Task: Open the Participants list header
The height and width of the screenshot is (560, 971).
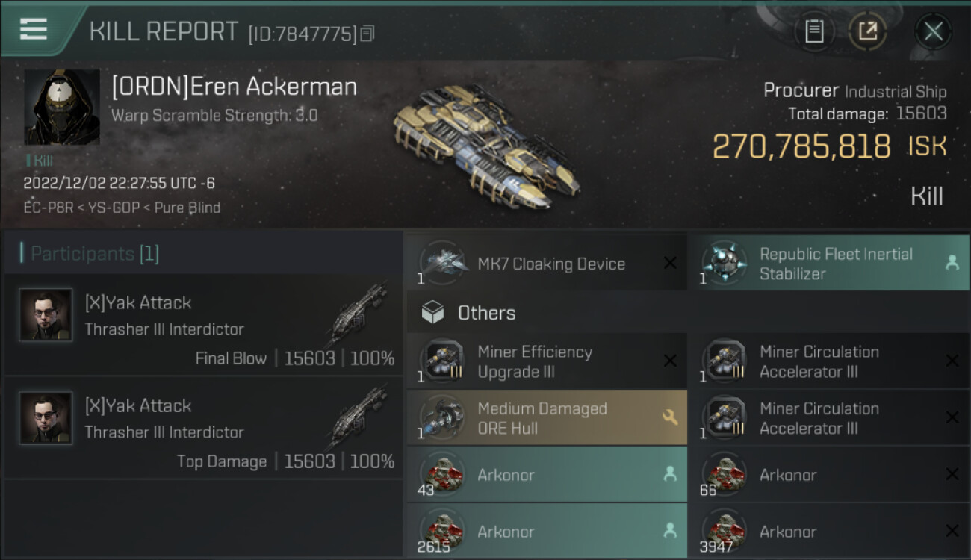Action: tap(94, 254)
